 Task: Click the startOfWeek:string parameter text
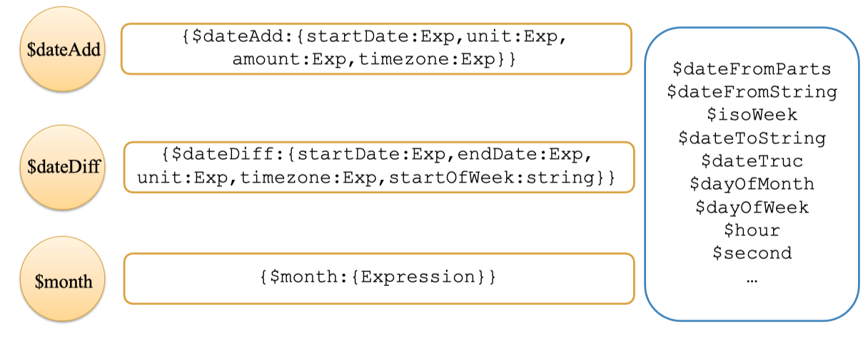(494, 178)
